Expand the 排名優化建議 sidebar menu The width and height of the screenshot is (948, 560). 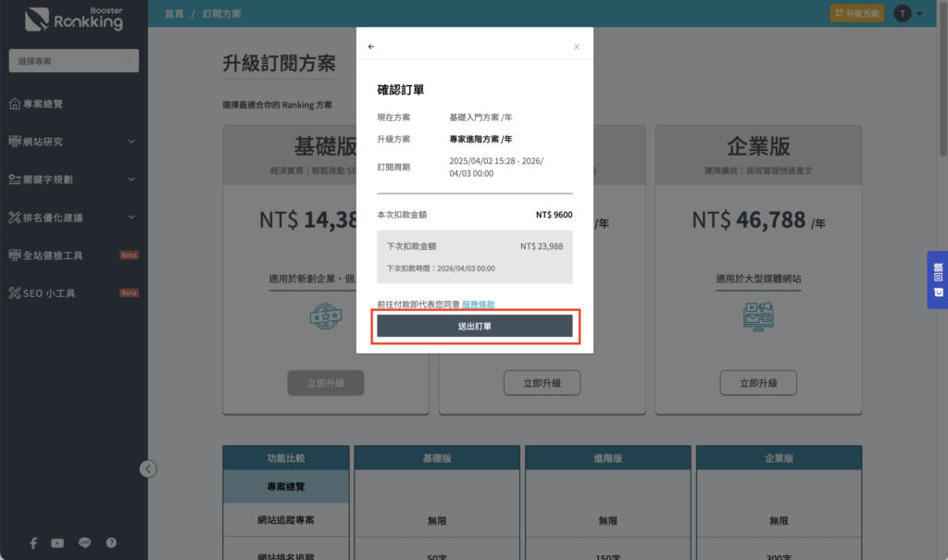tap(73, 218)
